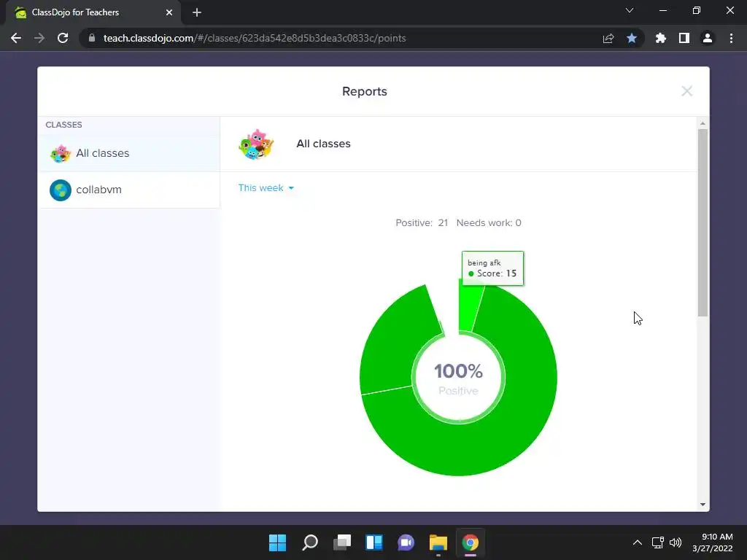Open Chrome three-dot menu

pos(731,38)
